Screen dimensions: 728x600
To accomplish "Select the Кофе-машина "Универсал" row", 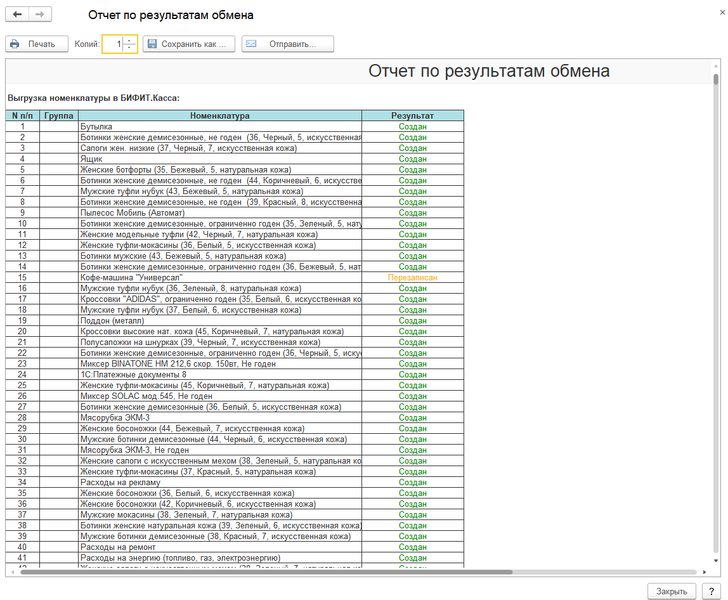I will pos(219,277).
